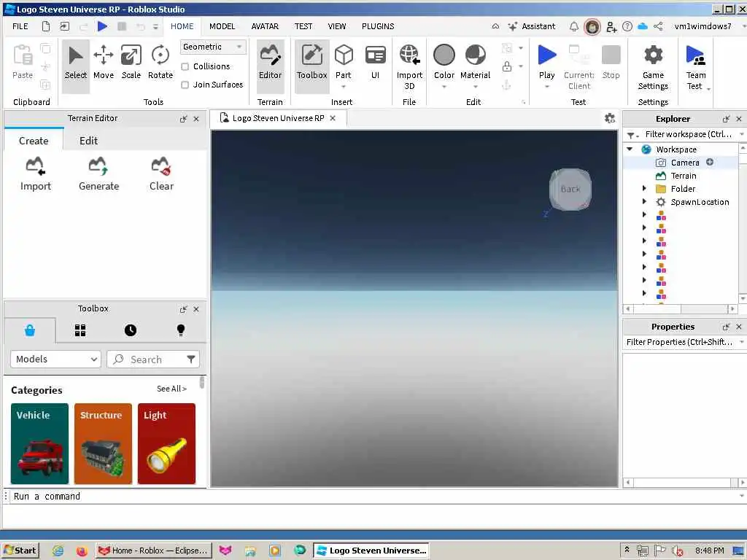Open Toolbox Recent clock tab
Screen dimensions: 747x560
[x=131, y=330]
